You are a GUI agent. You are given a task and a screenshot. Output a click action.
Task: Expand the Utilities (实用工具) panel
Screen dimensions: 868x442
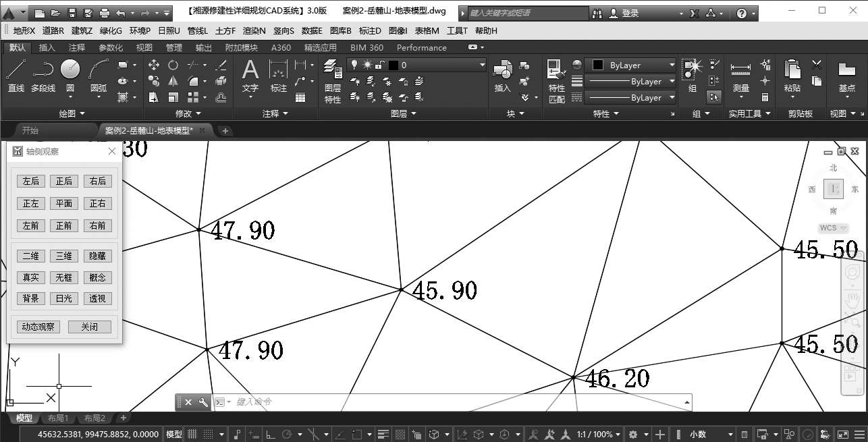(750, 114)
